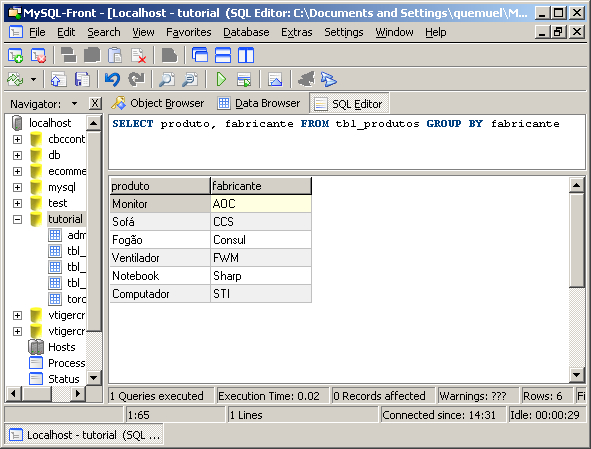Close the Navigator panel
Image resolution: width=591 pixels, height=449 pixels.
[x=95, y=103]
